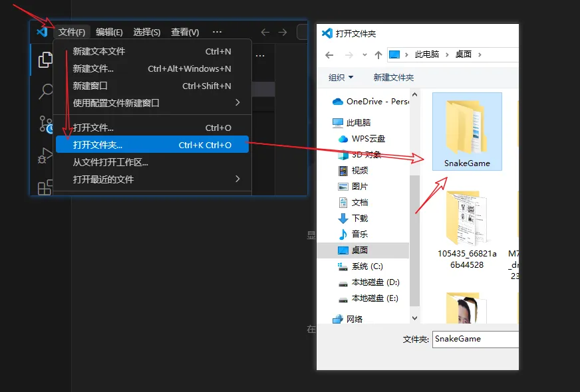Screen dimensions: 580x392
Task: Click navigation pane scrollbar down arrow
Action: (414, 318)
